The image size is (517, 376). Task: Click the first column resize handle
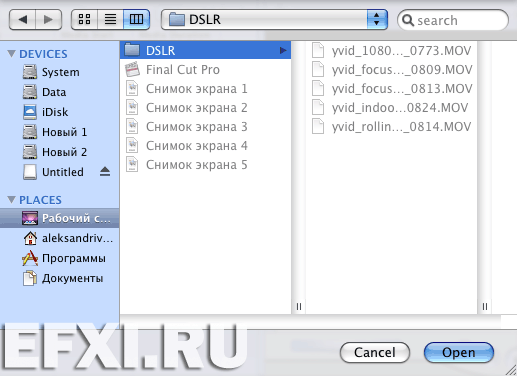(x=299, y=306)
